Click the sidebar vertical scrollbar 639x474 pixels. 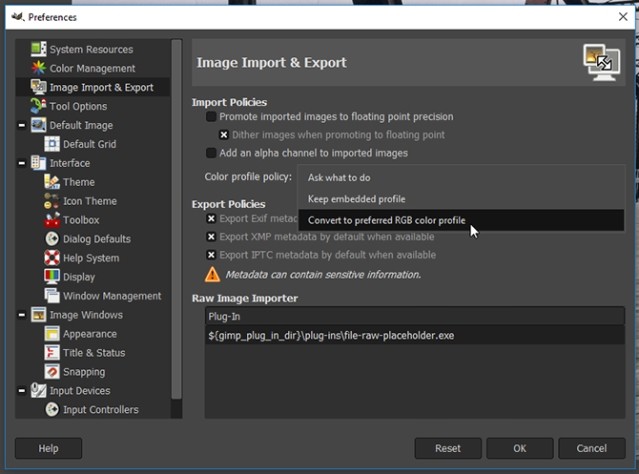coord(177,200)
